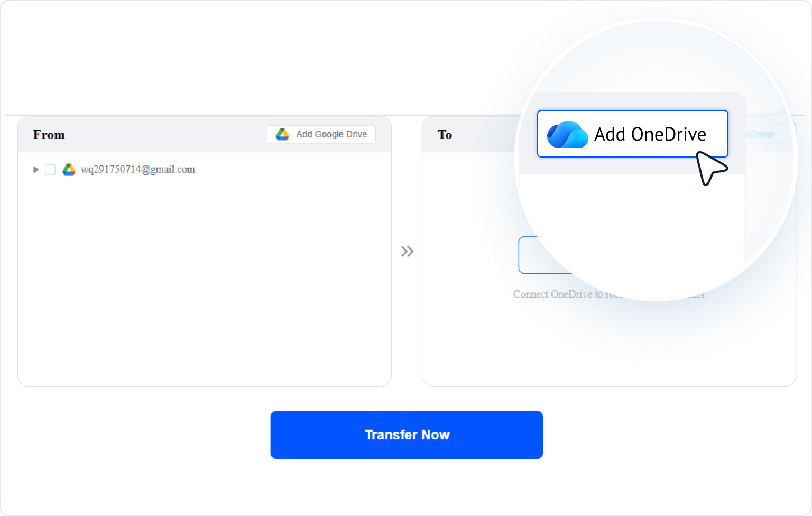Viewport: 812px width, 516px height.
Task: Expand the wq291750714@gmail.com account tree
Action: [36, 170]
